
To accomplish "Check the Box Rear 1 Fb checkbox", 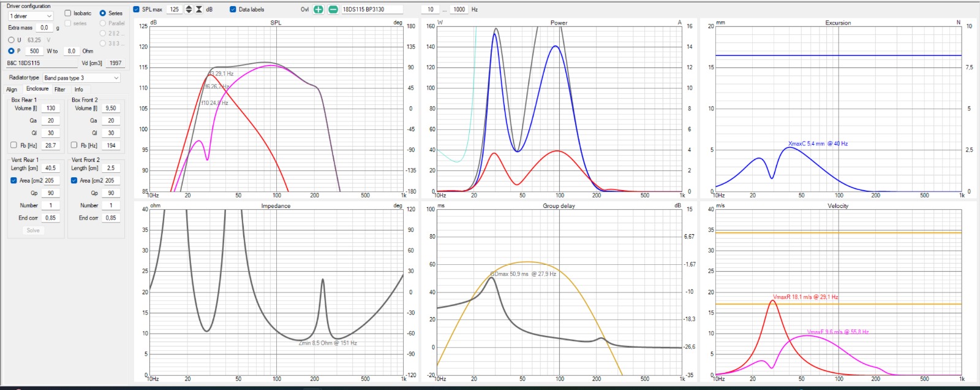I will [x=13, y=145].
